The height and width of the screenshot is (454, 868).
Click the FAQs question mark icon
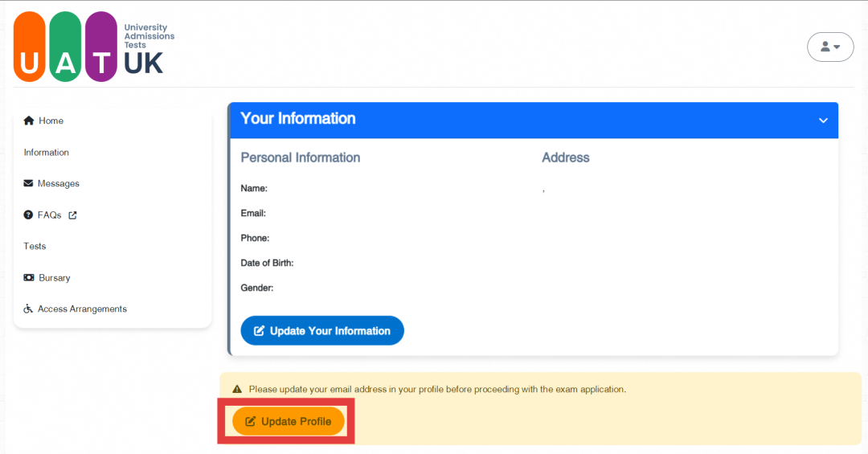coord(28,215)
